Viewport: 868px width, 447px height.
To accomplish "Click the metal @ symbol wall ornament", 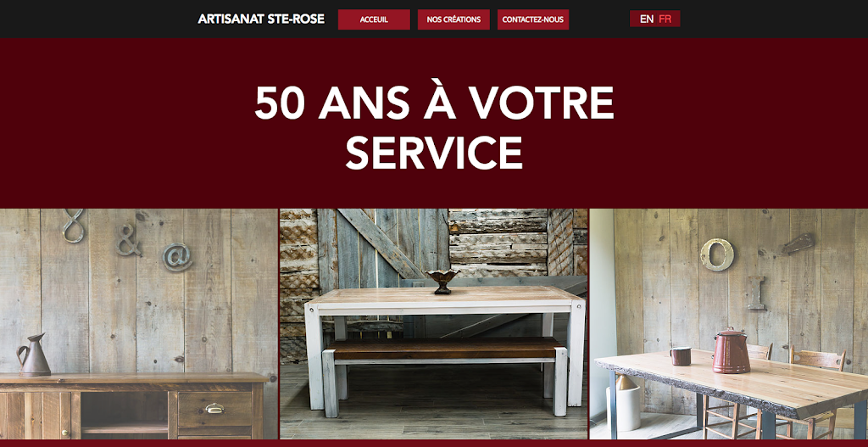I will [x=178, y=257].
